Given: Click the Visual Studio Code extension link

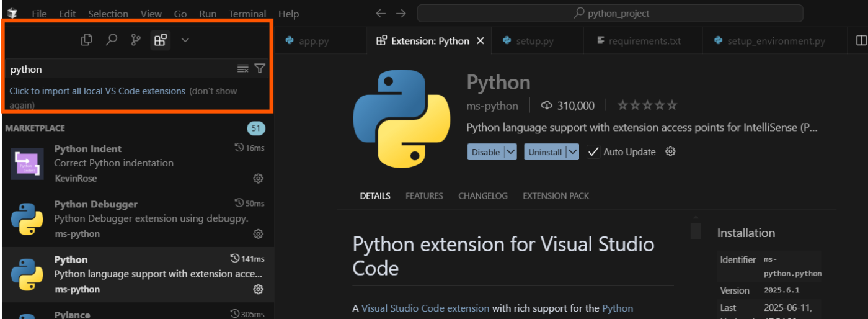Looking at the screenshot, I should pyautogui.click(x=425, y=308).
